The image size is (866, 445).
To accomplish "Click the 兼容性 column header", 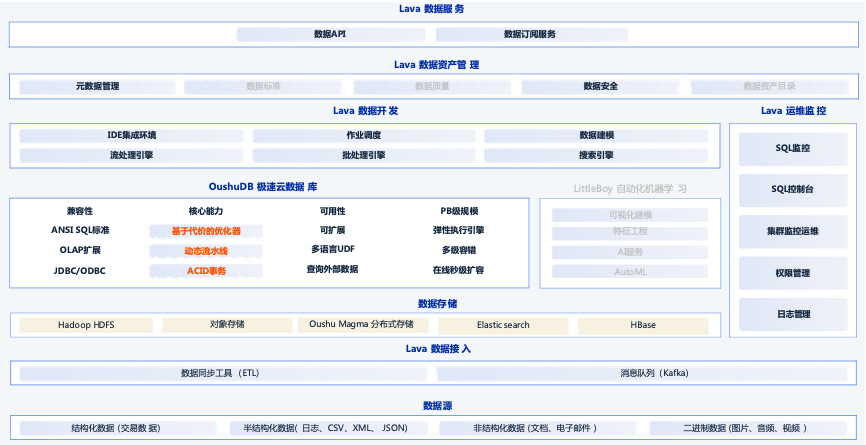I will (x=80, y=211).
